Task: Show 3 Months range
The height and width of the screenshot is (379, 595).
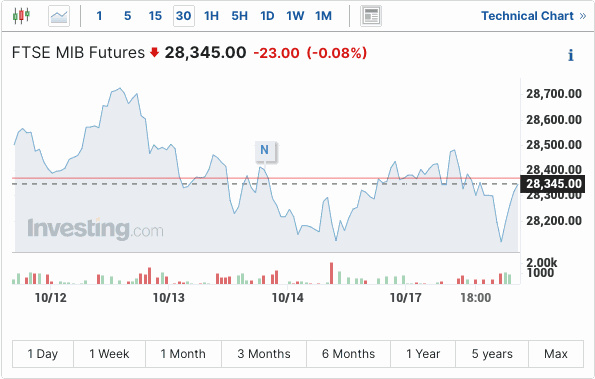Action: 264,354
